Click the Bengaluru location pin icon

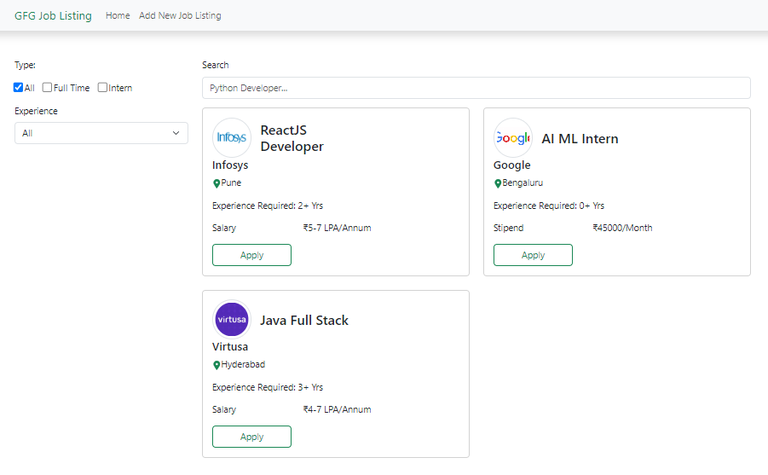497,184
